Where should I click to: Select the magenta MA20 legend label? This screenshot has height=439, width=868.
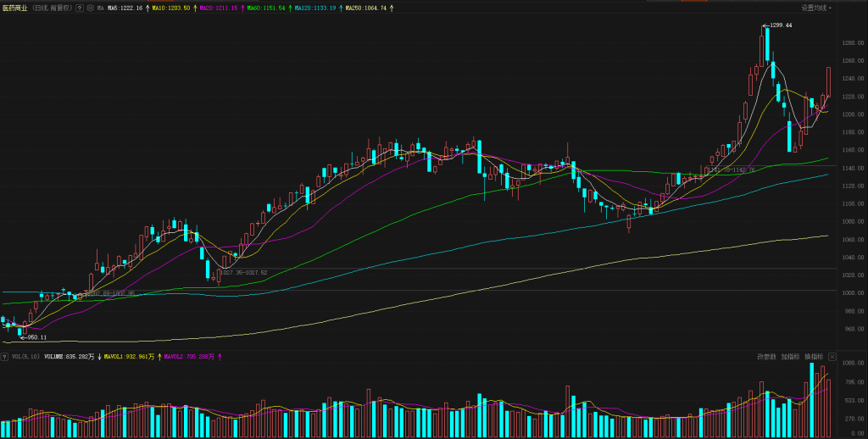(x=218, y=8)
